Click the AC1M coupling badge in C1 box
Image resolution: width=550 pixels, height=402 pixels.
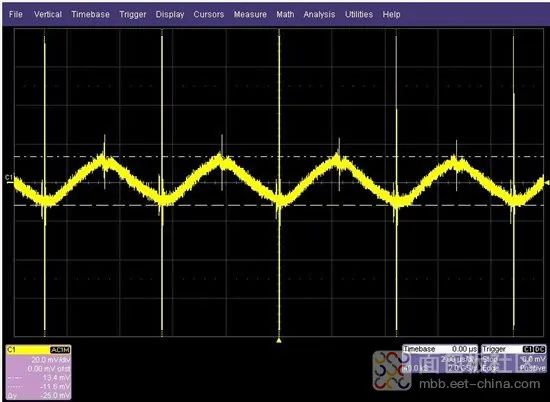[x=60, y=350]
